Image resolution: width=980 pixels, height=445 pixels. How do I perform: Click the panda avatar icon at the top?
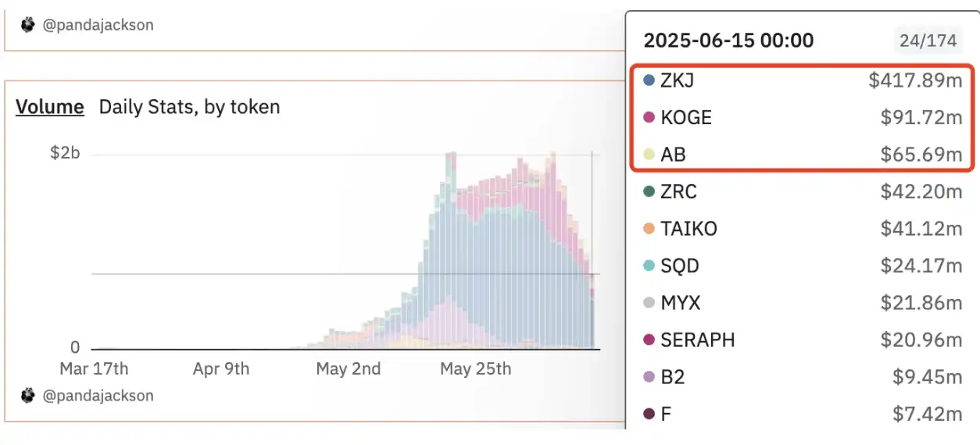pyautogui.click(x=28, y=25)
